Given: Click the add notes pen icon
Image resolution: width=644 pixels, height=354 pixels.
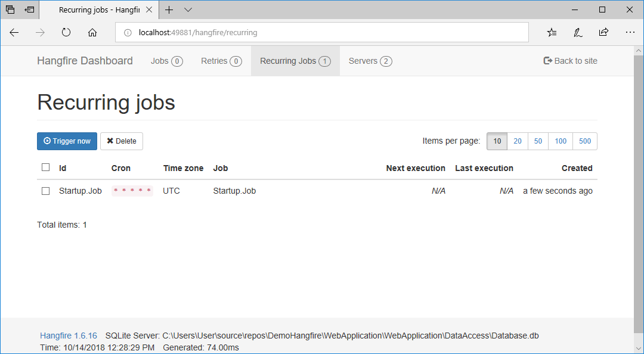Looking at the screenshot, I should pos(578,32).
